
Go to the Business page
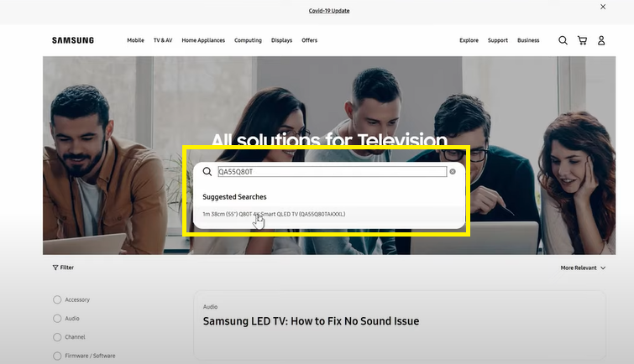528,40
